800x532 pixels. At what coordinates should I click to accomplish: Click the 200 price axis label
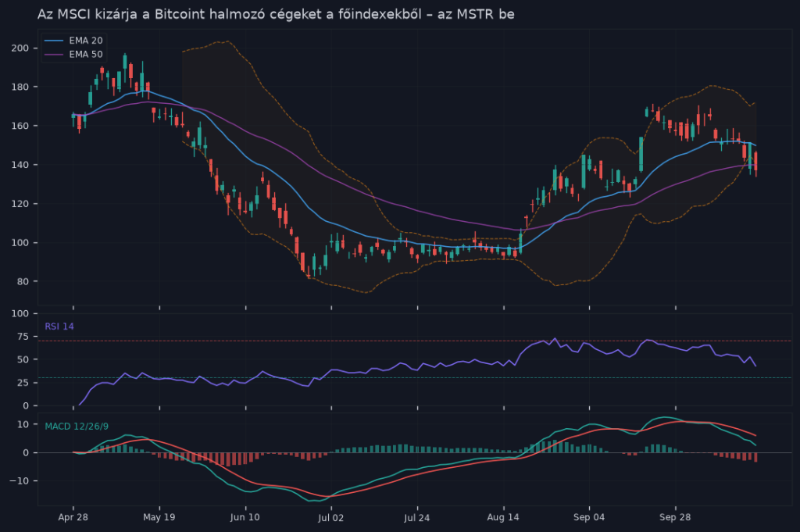(20, 48)
